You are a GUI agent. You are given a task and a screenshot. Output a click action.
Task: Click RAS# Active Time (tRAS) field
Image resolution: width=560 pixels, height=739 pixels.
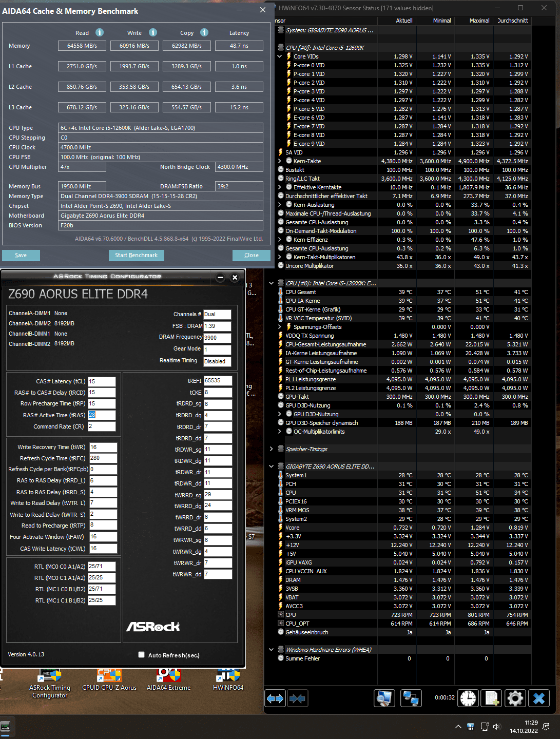tap(102, 415)
